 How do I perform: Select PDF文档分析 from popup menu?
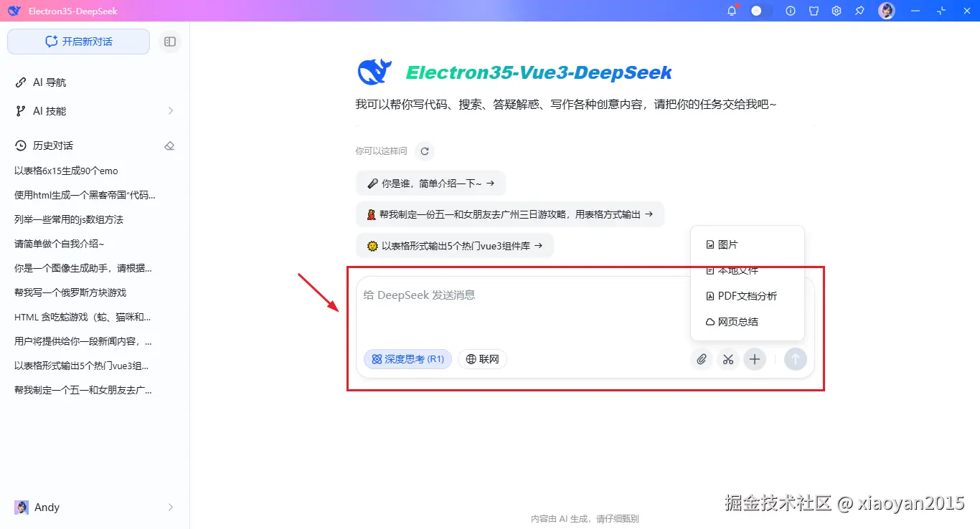click(x=748, y=296)
